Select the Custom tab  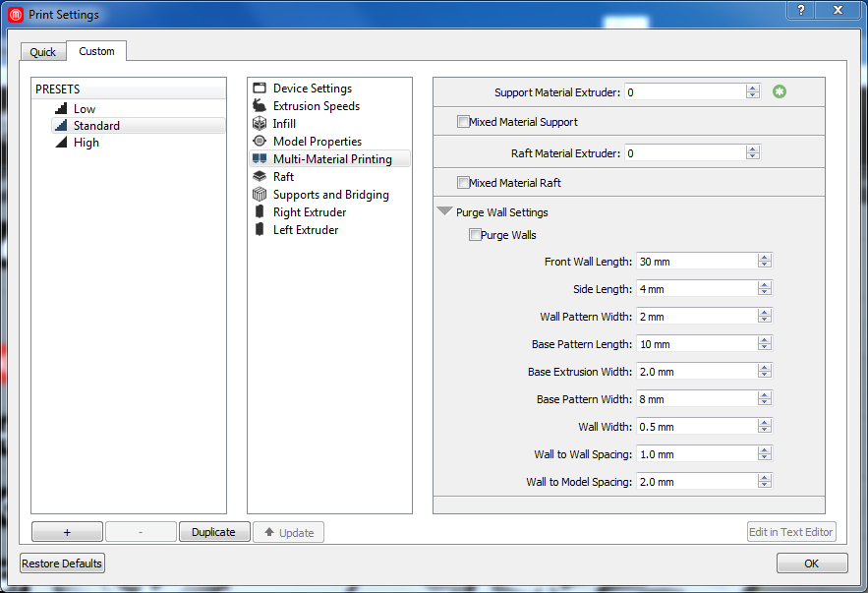point(96,51)
